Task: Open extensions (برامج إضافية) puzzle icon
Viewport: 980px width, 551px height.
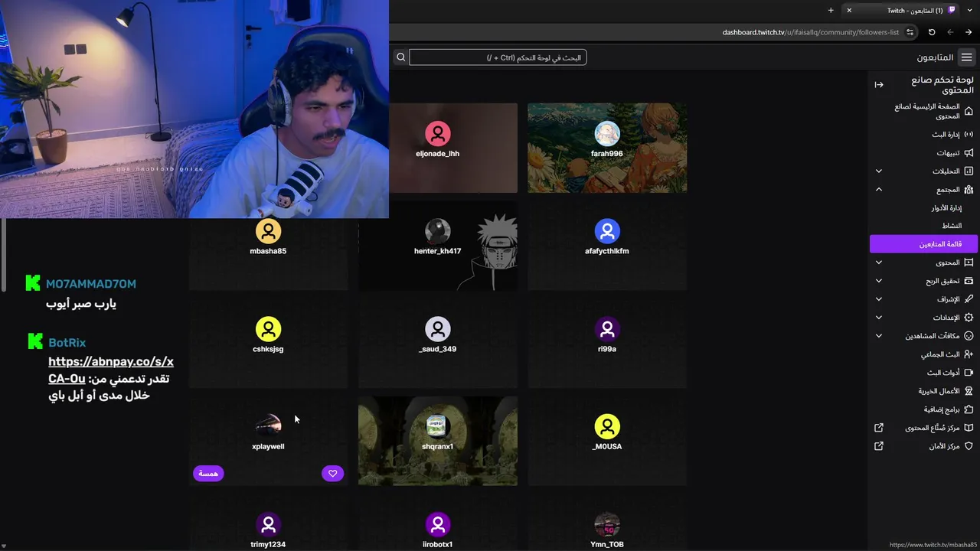Action: pyautogui.click(x=969, y=409)
